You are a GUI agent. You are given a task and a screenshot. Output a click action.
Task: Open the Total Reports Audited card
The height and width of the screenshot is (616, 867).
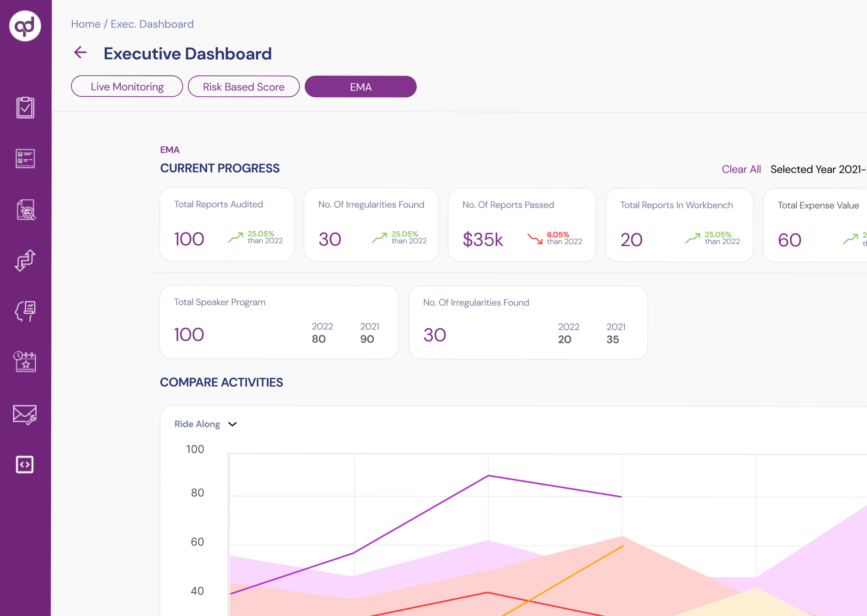click(x=227, y=225)
